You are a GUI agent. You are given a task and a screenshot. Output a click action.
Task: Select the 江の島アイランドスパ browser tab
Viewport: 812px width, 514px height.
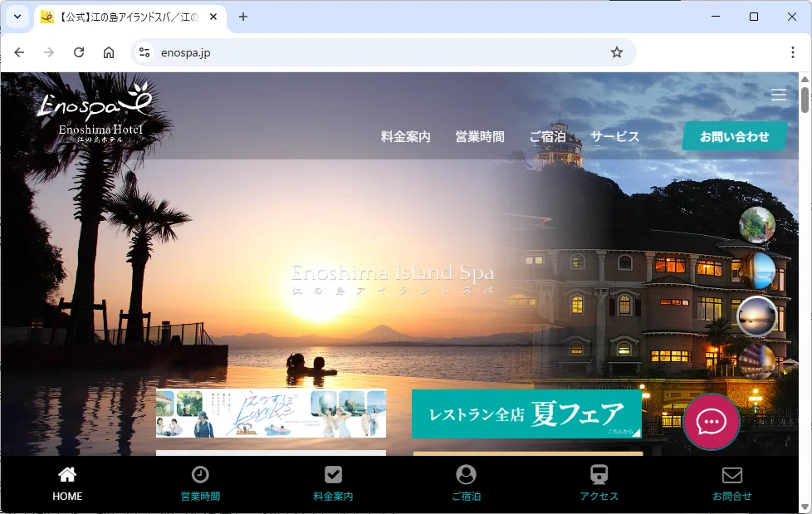click(x=130, y=17)
